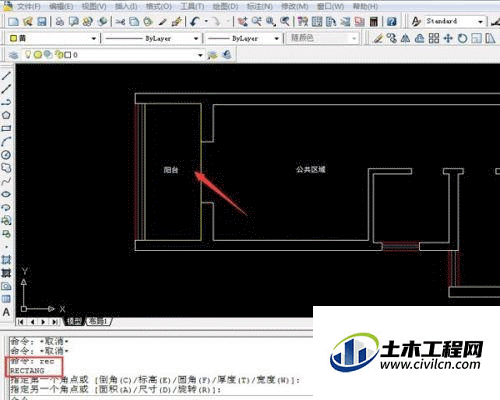Image resolution: width=500 pixels, height=400 pixels.
Task: Select the Ellipse Arc tool
Action: (6, 207)
